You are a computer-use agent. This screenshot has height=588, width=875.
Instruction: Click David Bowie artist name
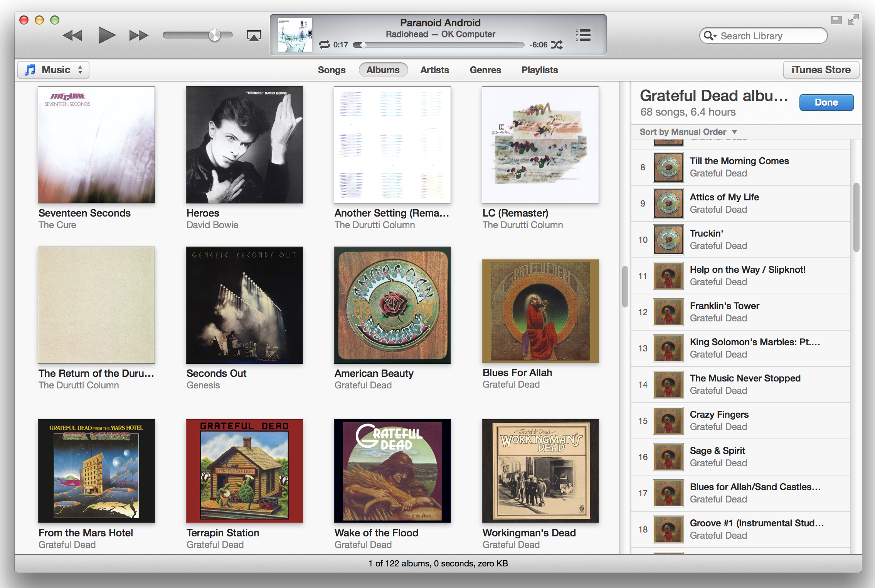point(212,225)
